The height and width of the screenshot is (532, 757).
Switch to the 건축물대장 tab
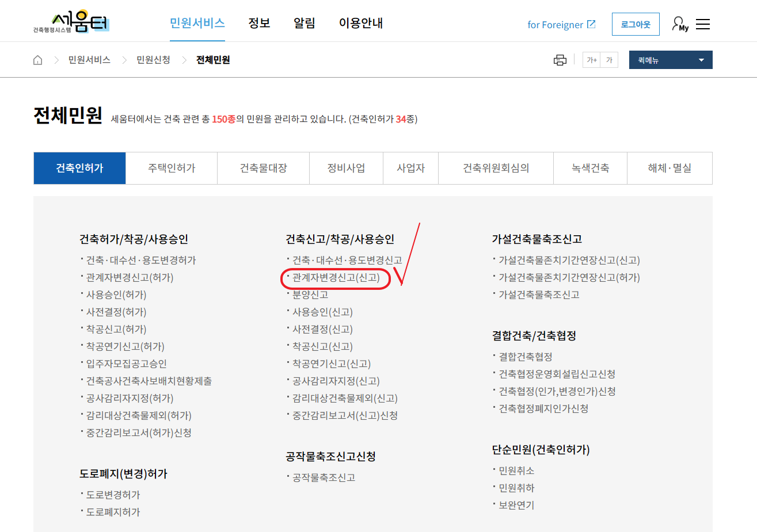point(263,168)
